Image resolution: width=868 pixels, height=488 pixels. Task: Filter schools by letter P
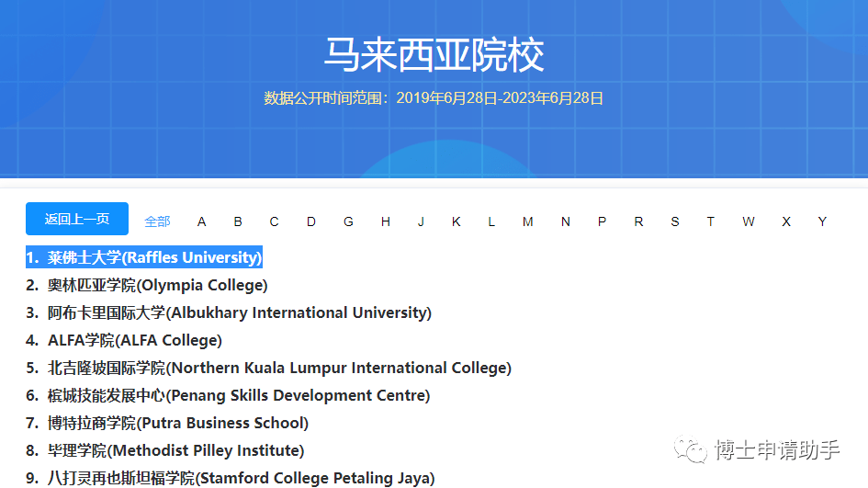[602, 221]
